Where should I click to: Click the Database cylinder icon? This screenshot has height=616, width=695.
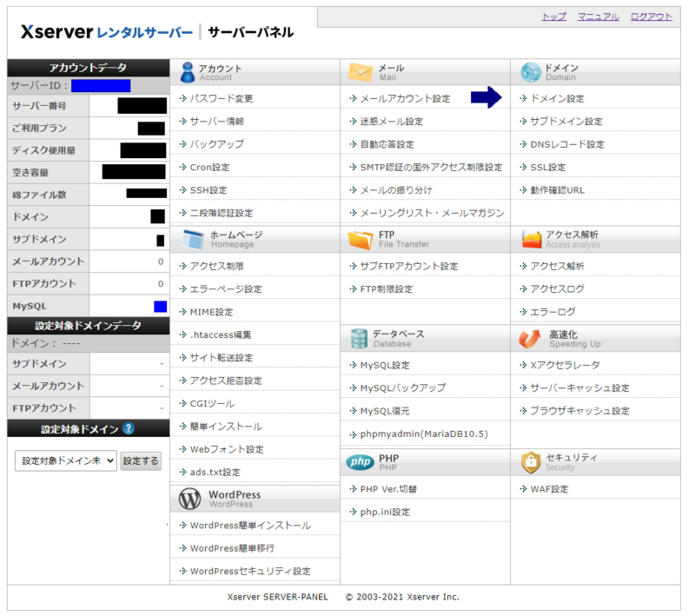(359, 339)
